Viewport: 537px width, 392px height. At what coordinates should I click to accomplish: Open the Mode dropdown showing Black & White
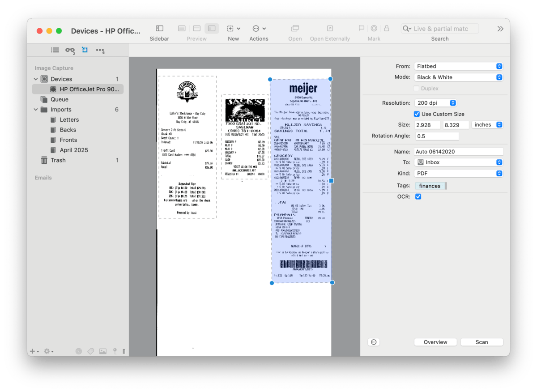(459, 77)
